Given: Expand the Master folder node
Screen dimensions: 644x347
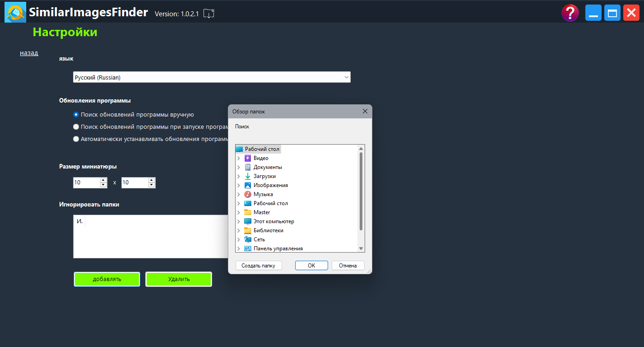Looking at the screenshot, I should [238, 212].
